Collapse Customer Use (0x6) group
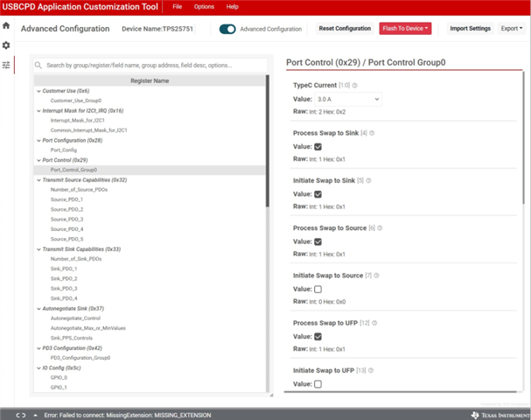The image size is (531, 420). pyautogui.click(x=38, y=91)
